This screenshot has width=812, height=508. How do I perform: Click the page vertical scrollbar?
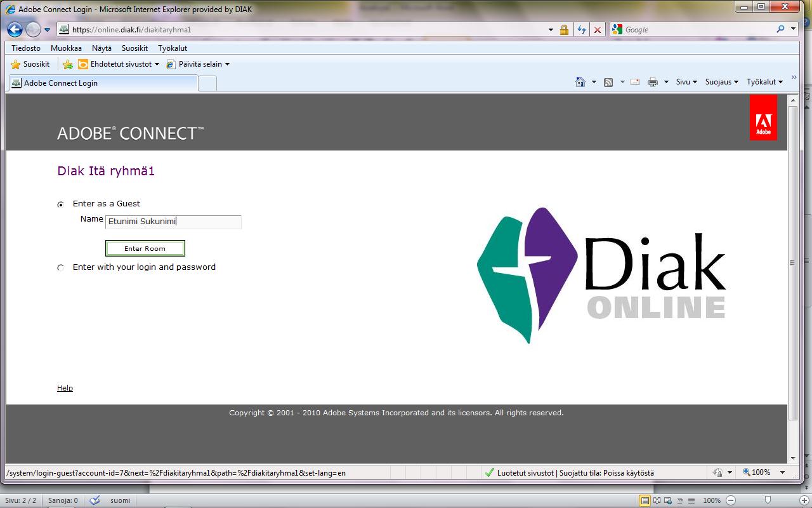point(793,263)
